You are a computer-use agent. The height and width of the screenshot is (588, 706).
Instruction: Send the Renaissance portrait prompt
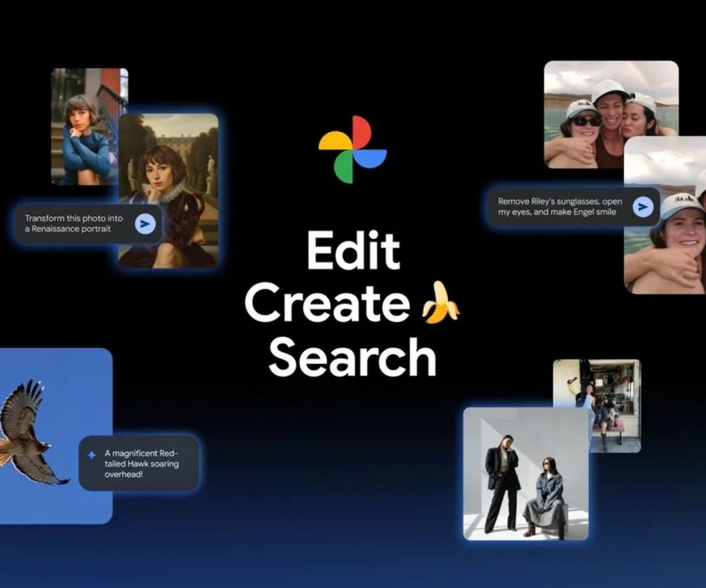(x=145, y=224)
